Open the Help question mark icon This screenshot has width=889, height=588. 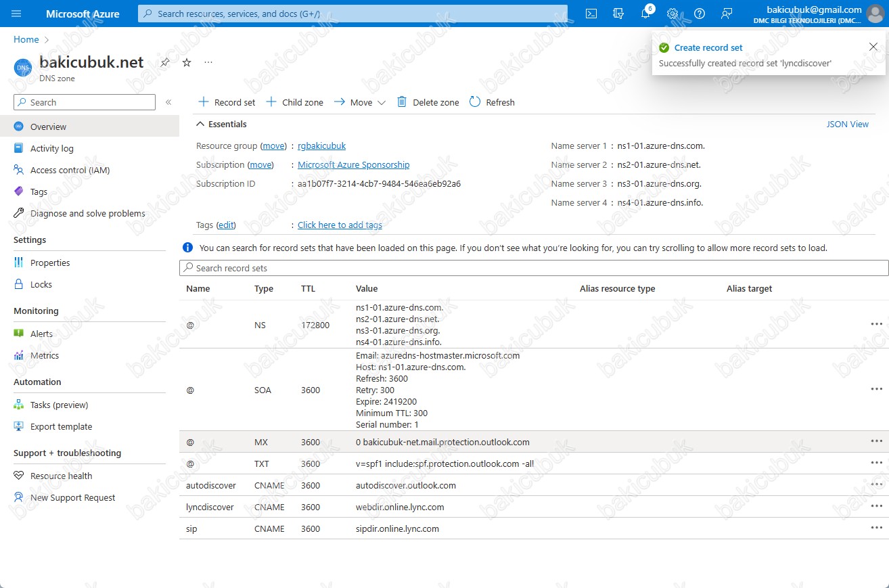(700, 14)
